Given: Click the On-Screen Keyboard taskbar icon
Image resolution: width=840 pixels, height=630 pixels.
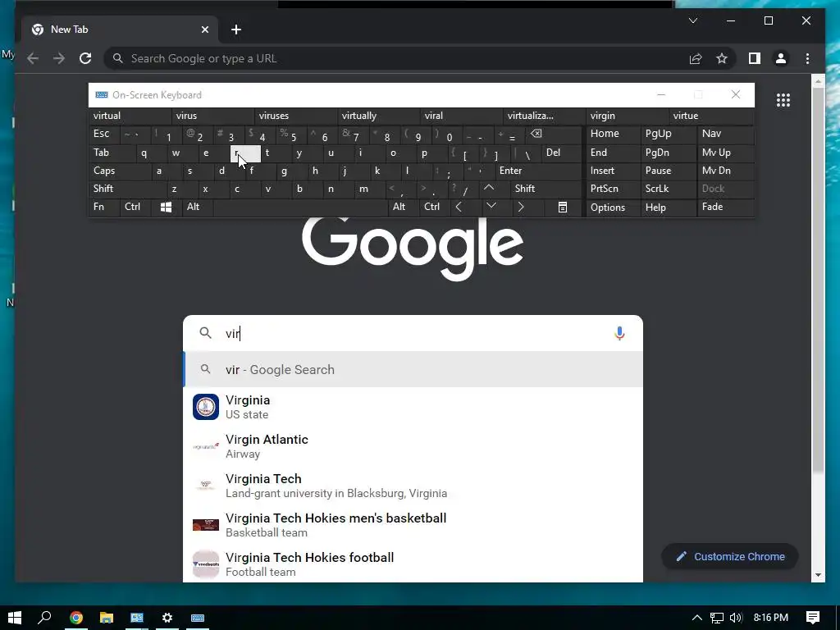Looking at the screenshot, I should (x=198, y=618).
